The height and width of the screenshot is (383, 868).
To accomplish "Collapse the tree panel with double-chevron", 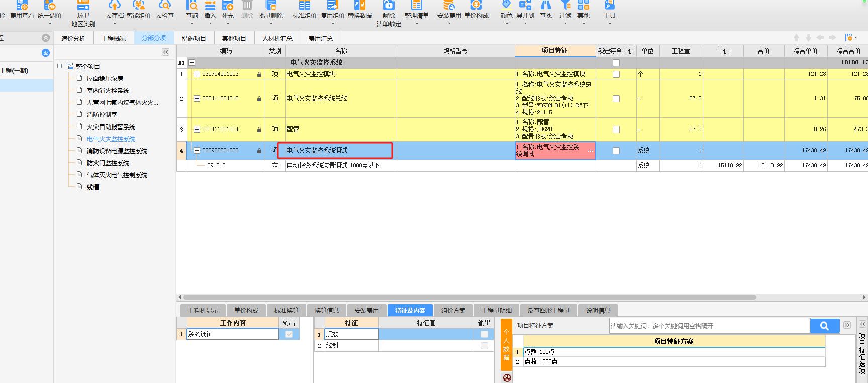I will (x=165, y=52).
